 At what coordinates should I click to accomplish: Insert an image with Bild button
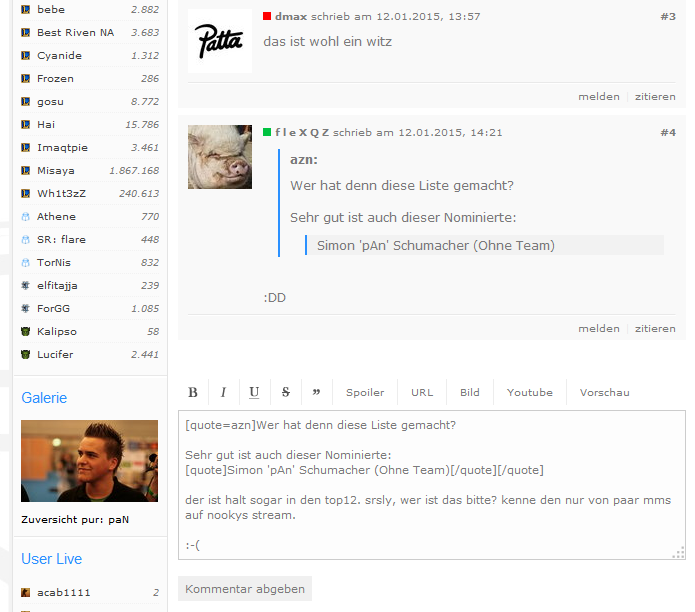point(470,393)
